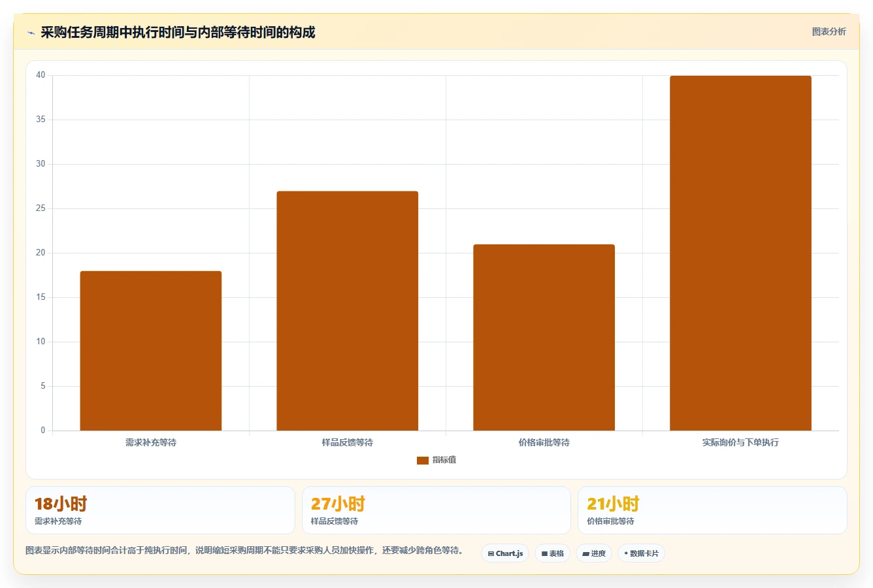Click the icon inside the 表格 chip

click(544, 554)
